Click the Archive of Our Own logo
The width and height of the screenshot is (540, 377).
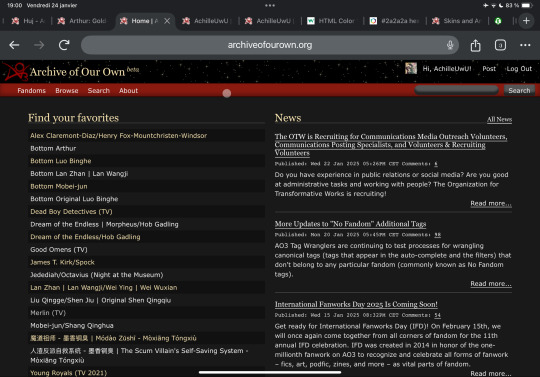[x=71, y=71]
